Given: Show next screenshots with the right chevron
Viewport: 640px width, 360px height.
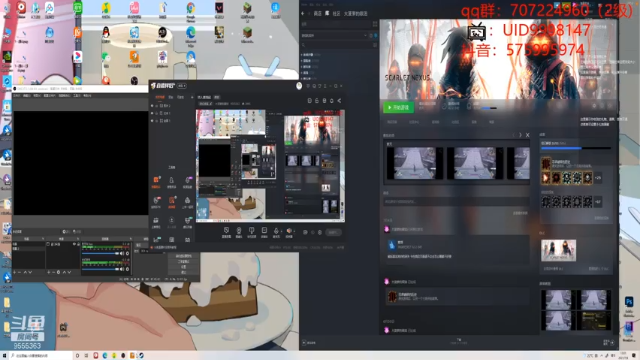Looking at the screenshot, I should (x=520, y=135).
